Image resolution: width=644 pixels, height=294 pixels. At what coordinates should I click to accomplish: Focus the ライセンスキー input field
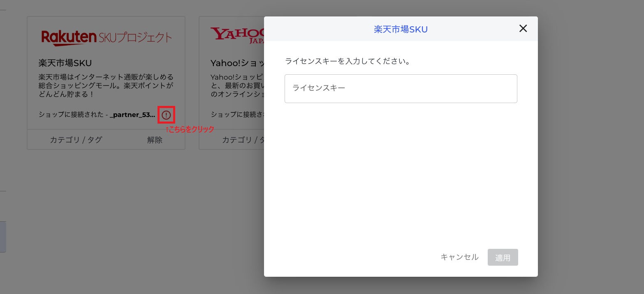(x=401, y=88)
